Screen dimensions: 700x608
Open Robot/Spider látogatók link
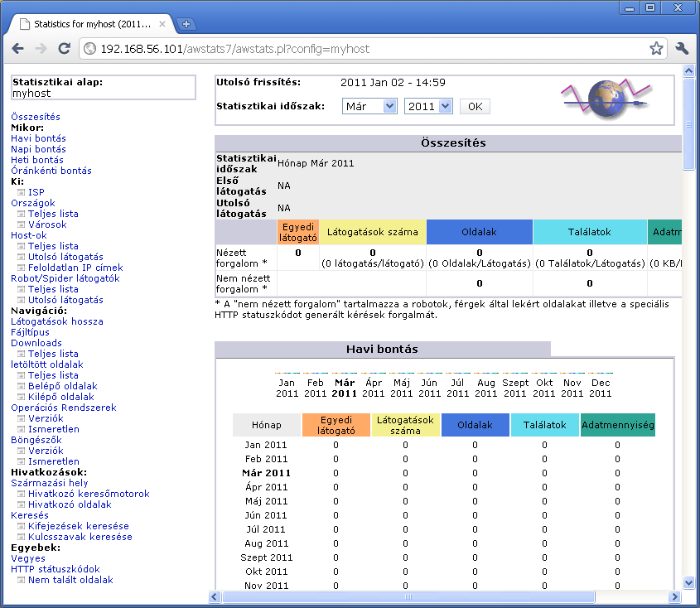click(65, 278)
